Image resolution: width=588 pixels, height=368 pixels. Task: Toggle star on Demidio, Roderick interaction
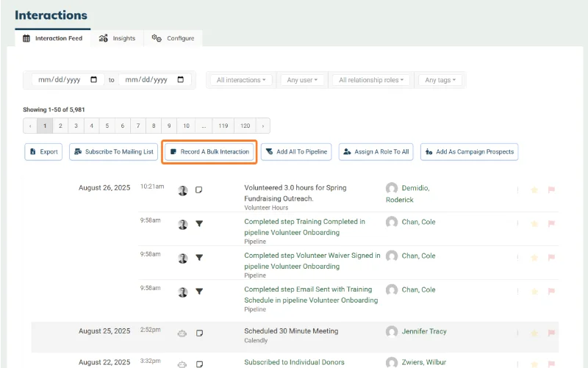[x=534, y=190]
